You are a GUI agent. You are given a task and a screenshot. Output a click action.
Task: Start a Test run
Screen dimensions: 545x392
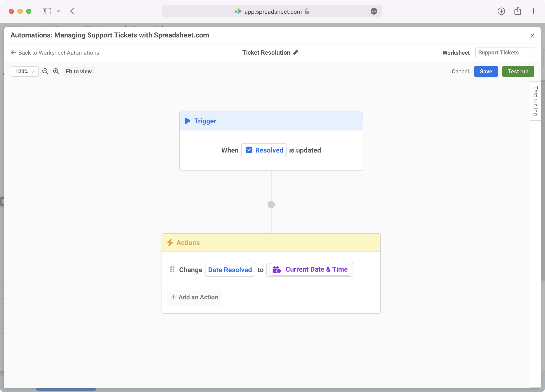tap(518, 71)
